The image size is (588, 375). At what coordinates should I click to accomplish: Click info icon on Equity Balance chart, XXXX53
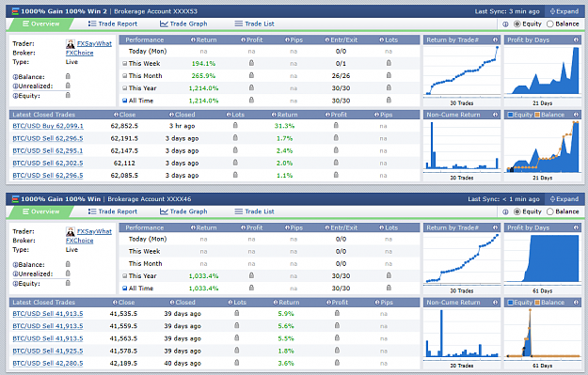click(576, 115)
